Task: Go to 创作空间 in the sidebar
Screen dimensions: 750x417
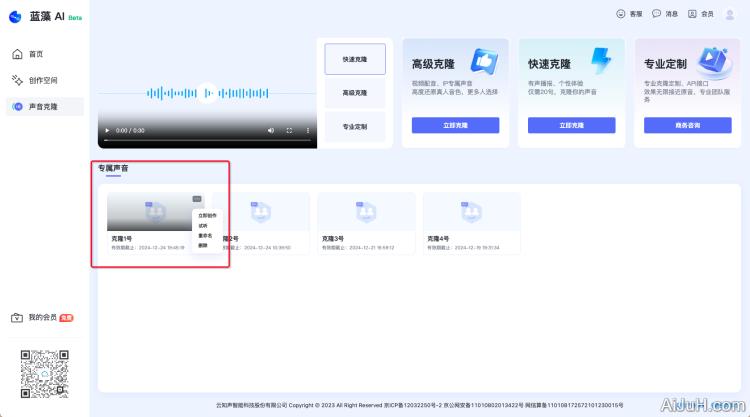Action: tap(40, 80)
